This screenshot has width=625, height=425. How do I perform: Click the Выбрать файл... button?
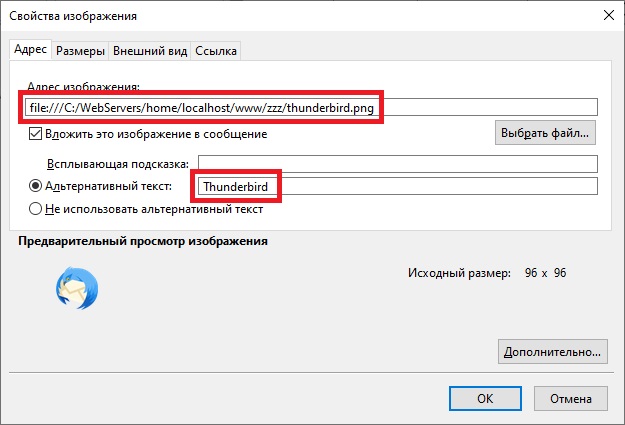click(545, 133)
